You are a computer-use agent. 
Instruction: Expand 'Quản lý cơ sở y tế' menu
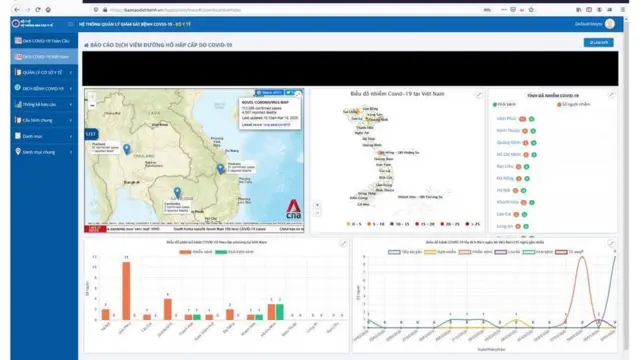pos(44,72)
